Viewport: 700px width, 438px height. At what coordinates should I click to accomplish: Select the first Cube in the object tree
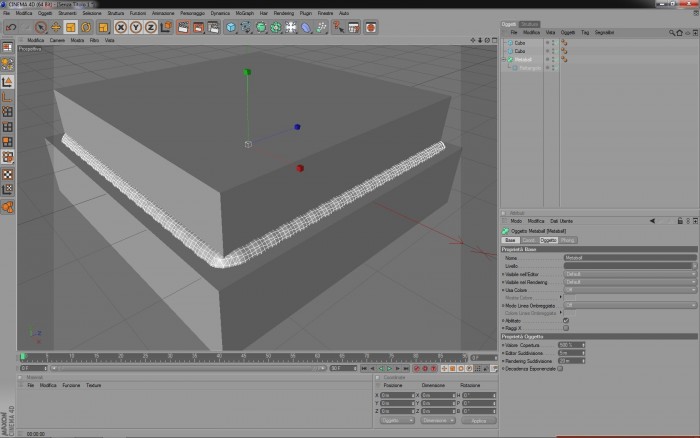tap(520, 43)
